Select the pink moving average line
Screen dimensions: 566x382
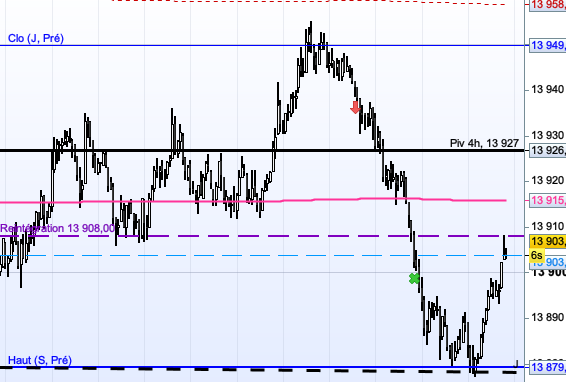point(253,201)
